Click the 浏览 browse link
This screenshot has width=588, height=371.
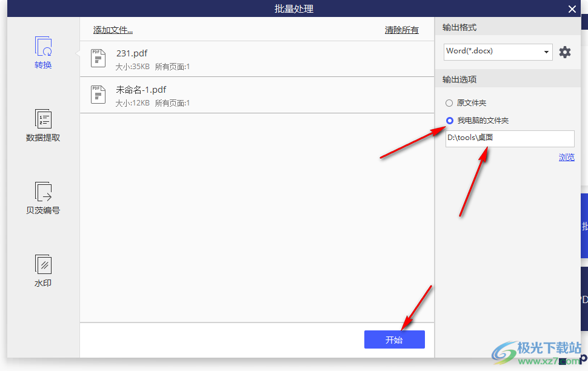(x=566, y=158)
